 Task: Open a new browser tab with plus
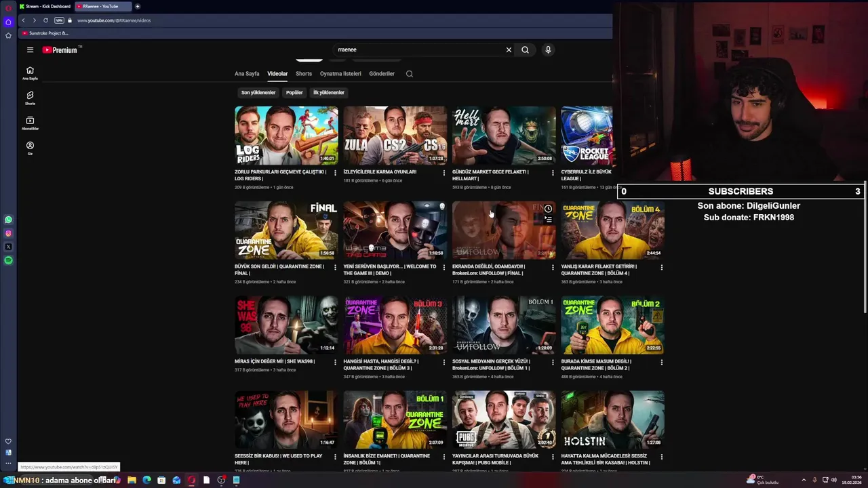(137, 6)
